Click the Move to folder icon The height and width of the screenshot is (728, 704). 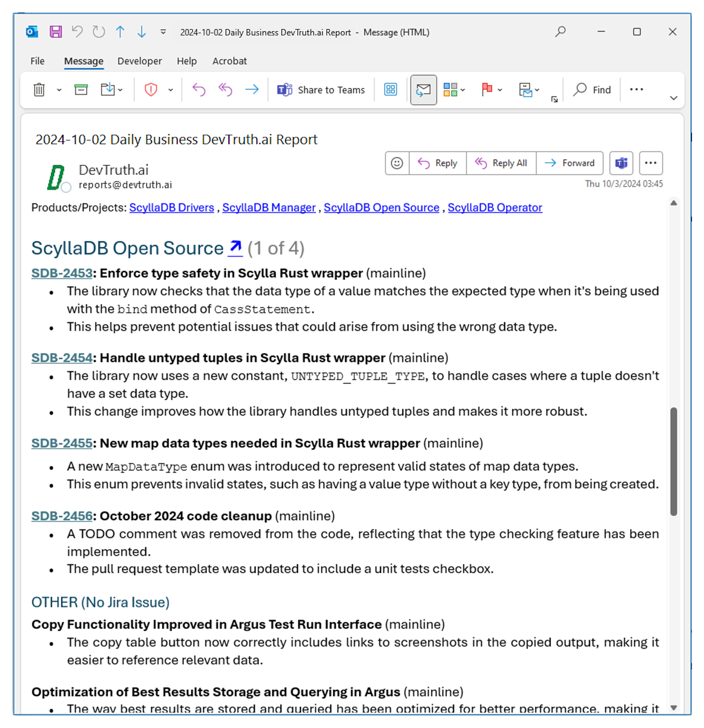click(108, 90)
